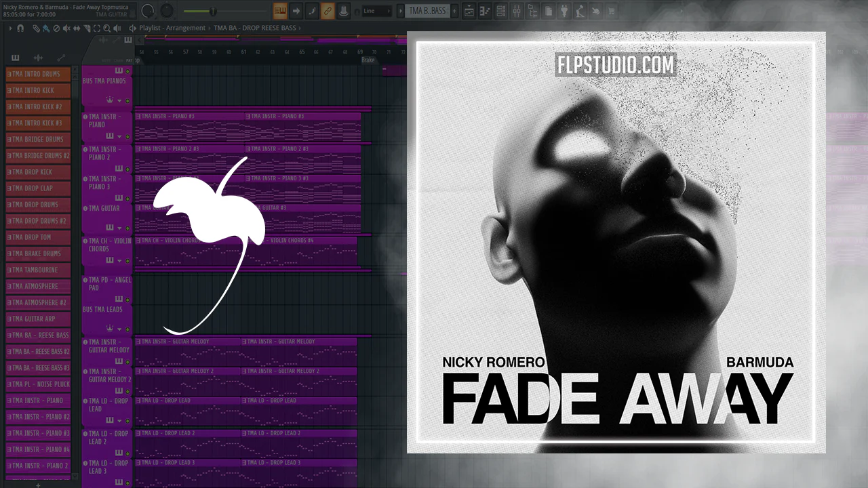The width and height of the screenshot is (868, 488).
Task: Expand the TMA INSTR - PIANO track arrow
Action: click(x=119, y=138)
